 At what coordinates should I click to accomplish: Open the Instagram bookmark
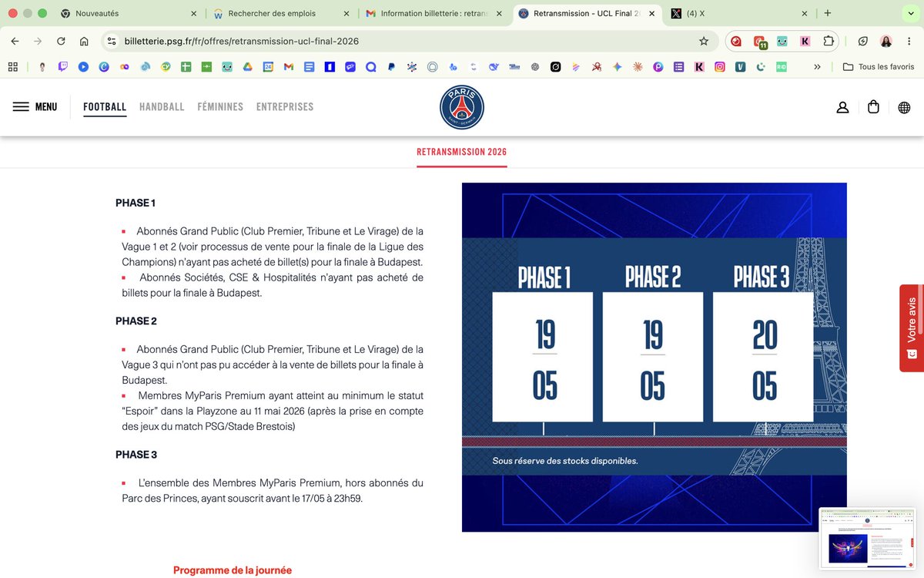(719, 67)
